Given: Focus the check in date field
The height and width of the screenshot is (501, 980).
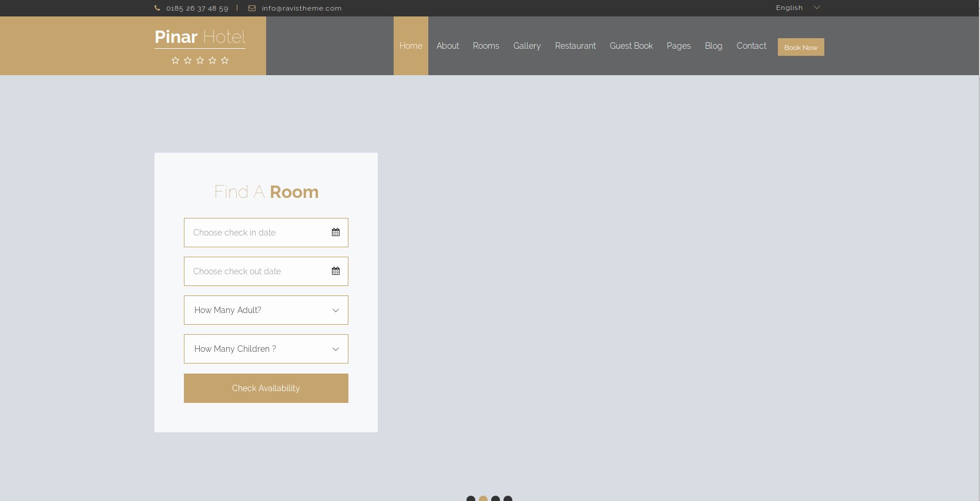Looking at the screenshot, I should point(256,233).
